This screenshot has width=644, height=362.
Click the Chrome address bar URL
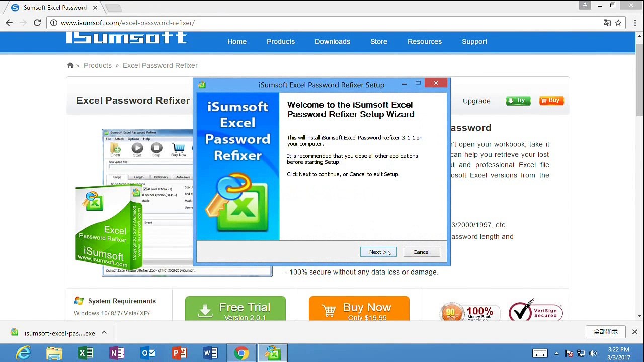pyautogui.click(x=128, y=23)
